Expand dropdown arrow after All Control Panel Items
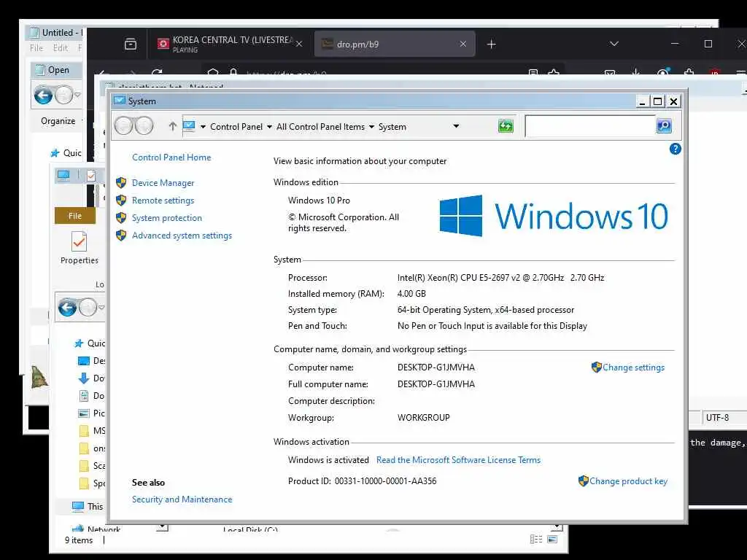Viewport: 747px width, 560px height. click(x=371, y=127)
